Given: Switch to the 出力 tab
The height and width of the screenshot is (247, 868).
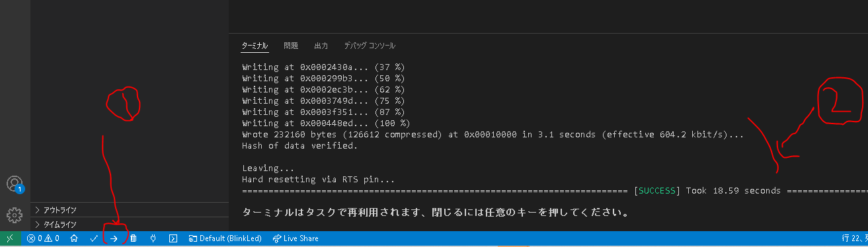Looking at the screenshot, I should [321, 46].
